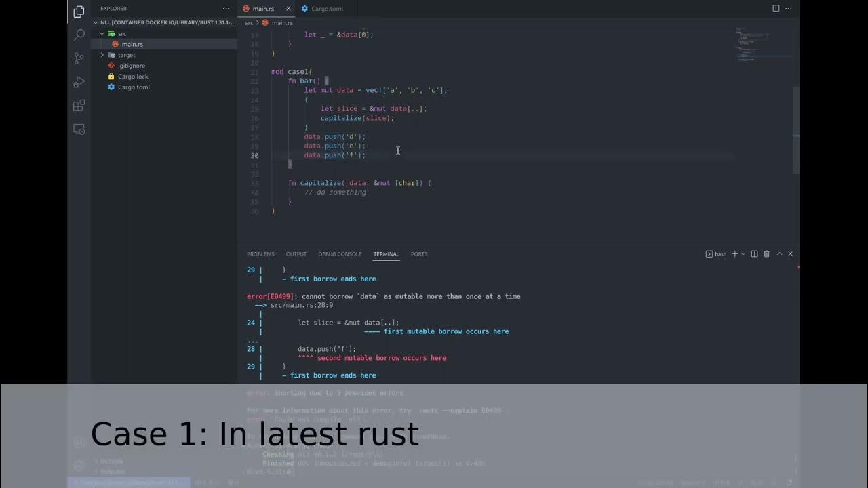
Task: Kill terminal with the trash icon
Action: click(x=767, y=254)
